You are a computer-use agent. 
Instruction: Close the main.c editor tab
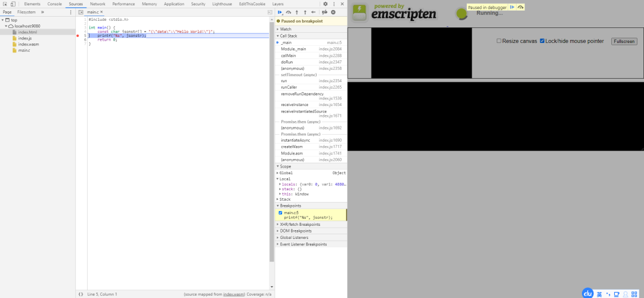(x=102, y=13)
